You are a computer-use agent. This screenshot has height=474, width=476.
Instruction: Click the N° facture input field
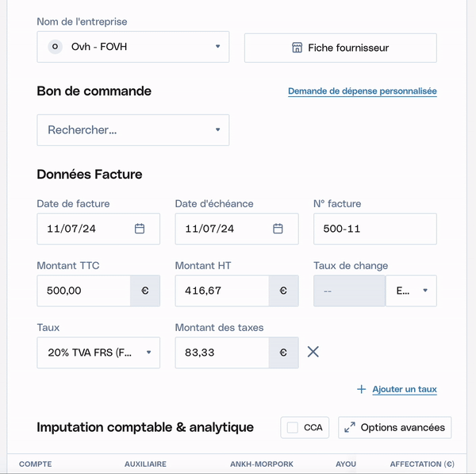pyautogui.click(x=374, y=229)
